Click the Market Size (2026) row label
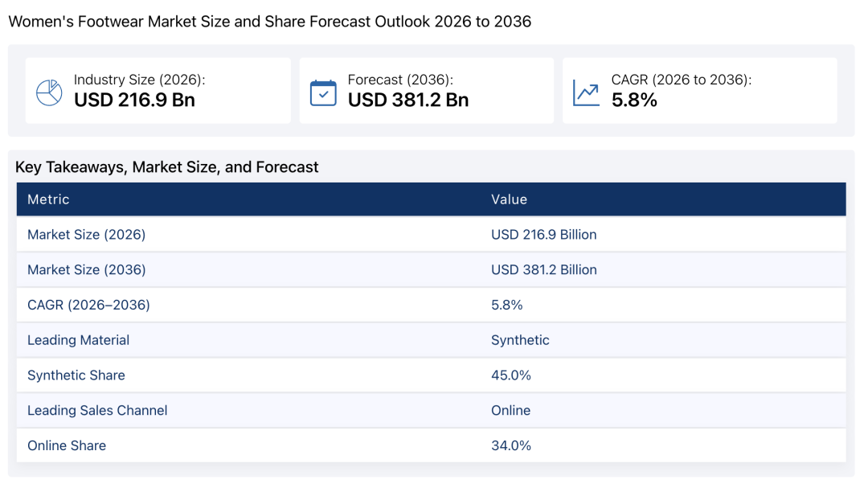 pyautogui.click(x=86, y=235)
